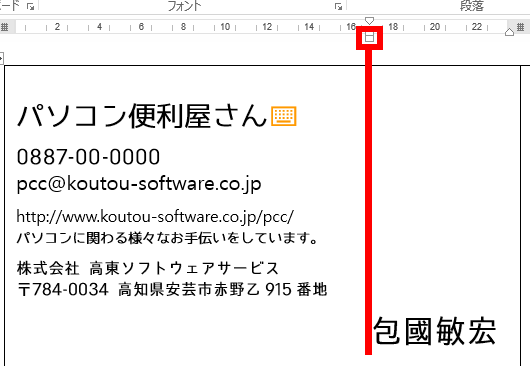530x366 pixels.
Task: Open the フォント group dialog launcher
Action: coord(338,6)
